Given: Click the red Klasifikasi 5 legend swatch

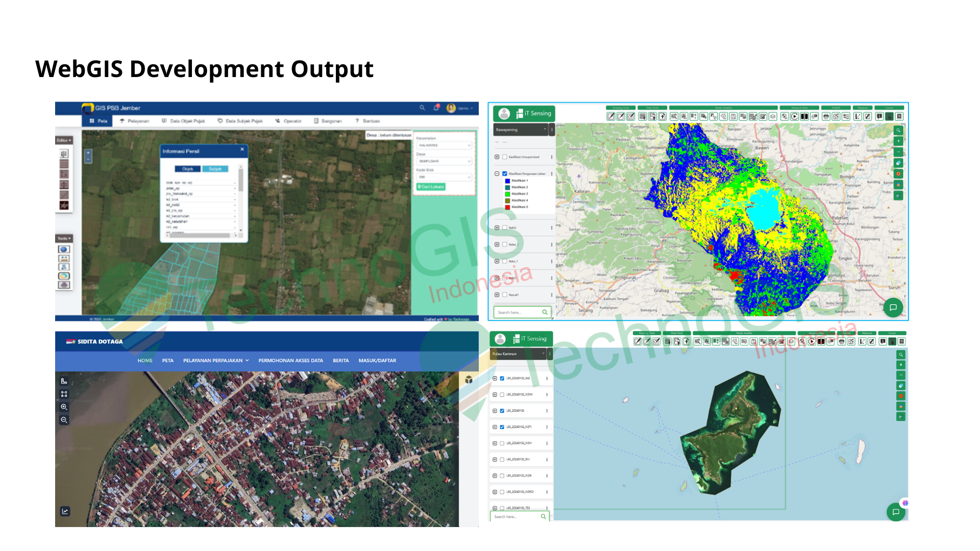Looking at the screenshot, I should [x=507, y=207].
